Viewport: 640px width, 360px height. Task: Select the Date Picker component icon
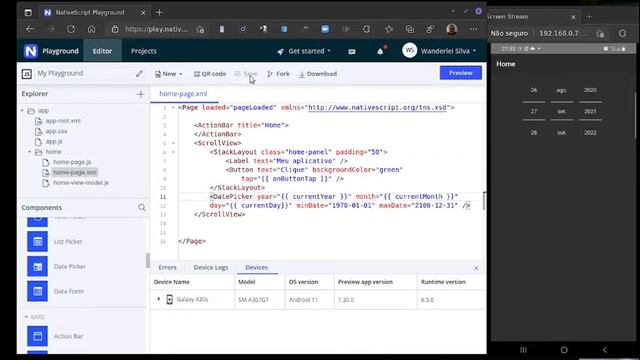tap(38, 267)
